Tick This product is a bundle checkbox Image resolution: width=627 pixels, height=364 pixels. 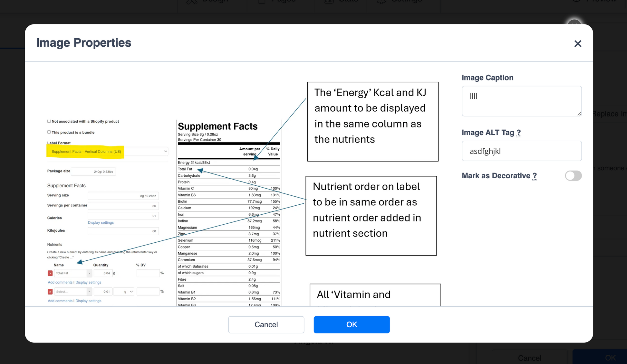(x=49, y=132)
